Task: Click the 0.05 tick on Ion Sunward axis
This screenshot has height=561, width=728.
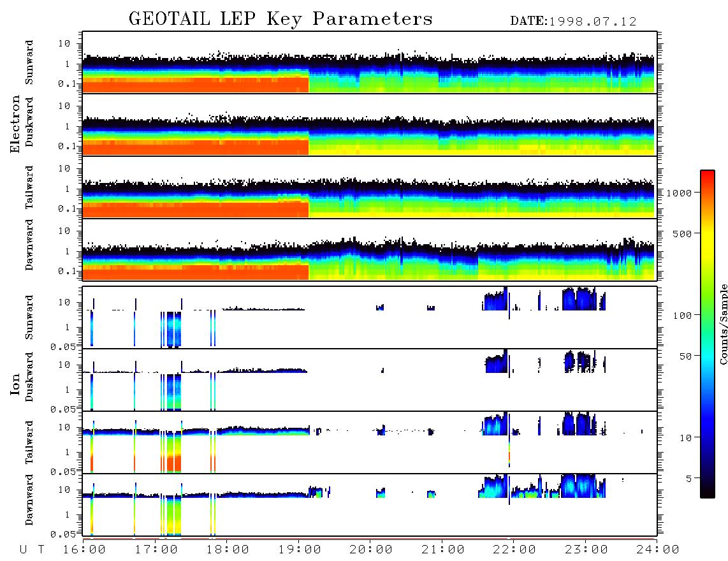Action: [63, 346]
